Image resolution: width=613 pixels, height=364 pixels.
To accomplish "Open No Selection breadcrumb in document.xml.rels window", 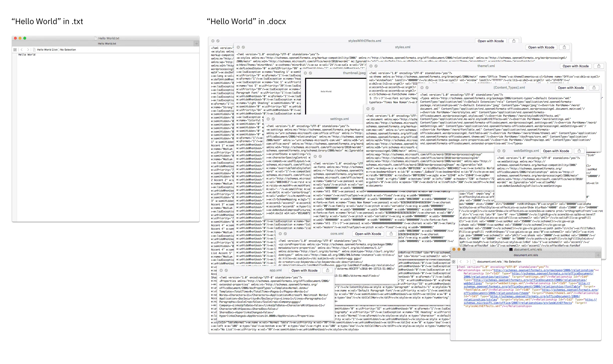I will pos(513,262).
